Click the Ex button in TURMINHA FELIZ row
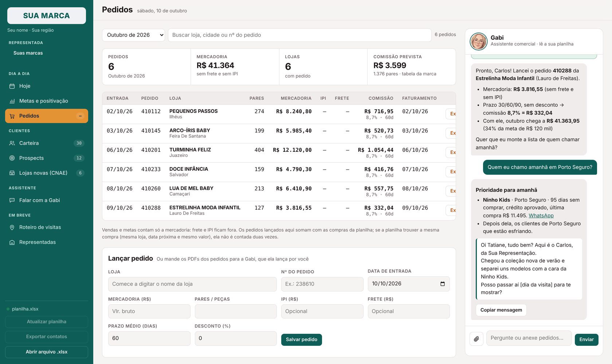The width and height of the screenshot is (612, 364). pyautogui.click(x=451, y=153)
